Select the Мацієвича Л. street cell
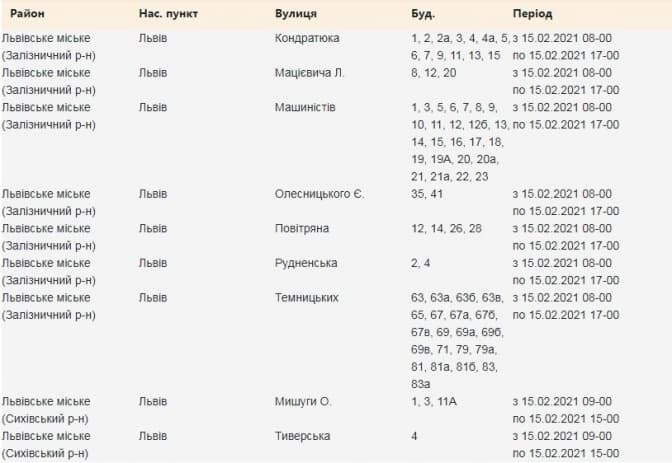This screenshot has height=463, width=672. point(309,73)
